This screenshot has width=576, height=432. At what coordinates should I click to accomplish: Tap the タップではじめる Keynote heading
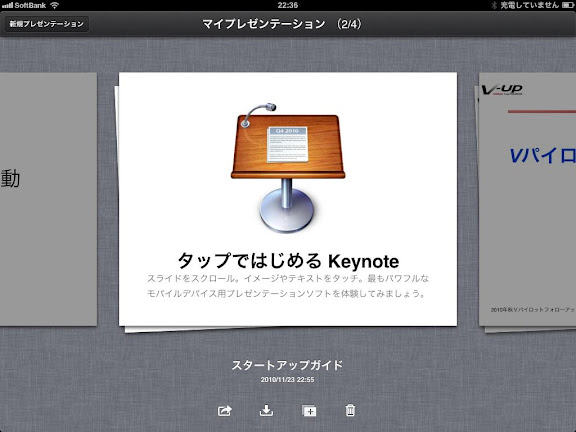[288, 261]
